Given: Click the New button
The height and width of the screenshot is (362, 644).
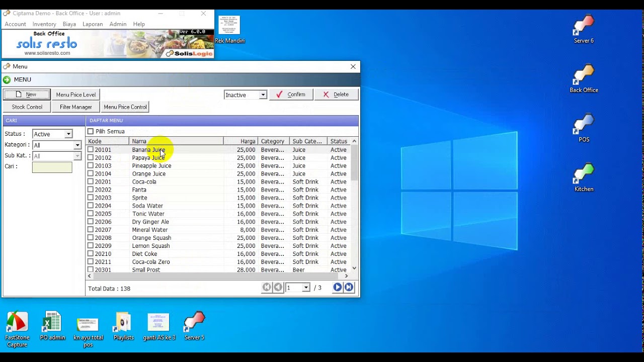Looking at the screenshot, I should [x=27, y=95].
